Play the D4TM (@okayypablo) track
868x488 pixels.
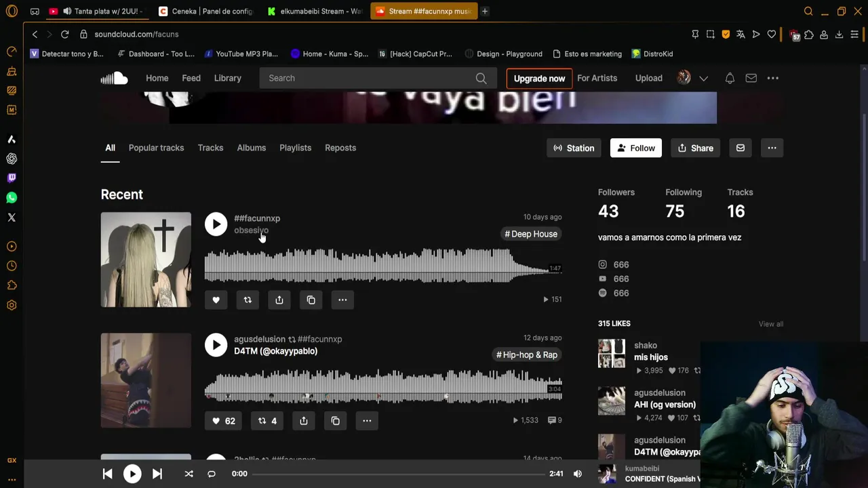coord(216,345)
